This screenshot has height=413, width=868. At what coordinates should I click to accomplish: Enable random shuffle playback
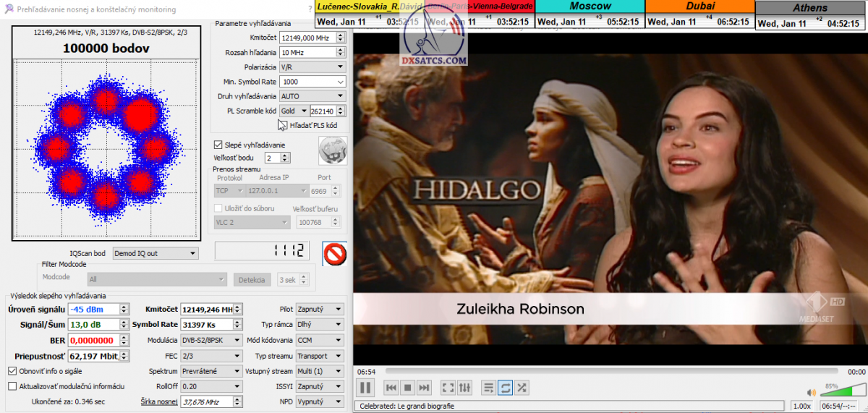point(522,388)
